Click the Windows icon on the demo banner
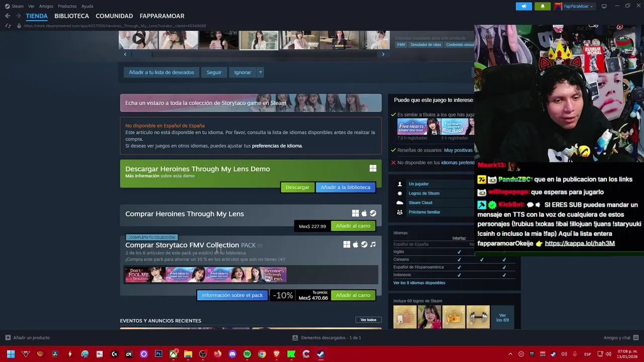Image resolution: width=644 pixels, height=362 pixels. [373, 168]
